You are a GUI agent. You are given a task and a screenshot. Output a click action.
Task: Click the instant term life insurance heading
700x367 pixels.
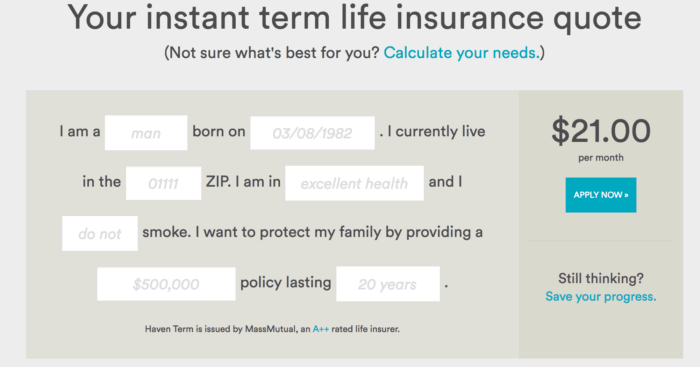pyautogui.click(x=354, y=18)
